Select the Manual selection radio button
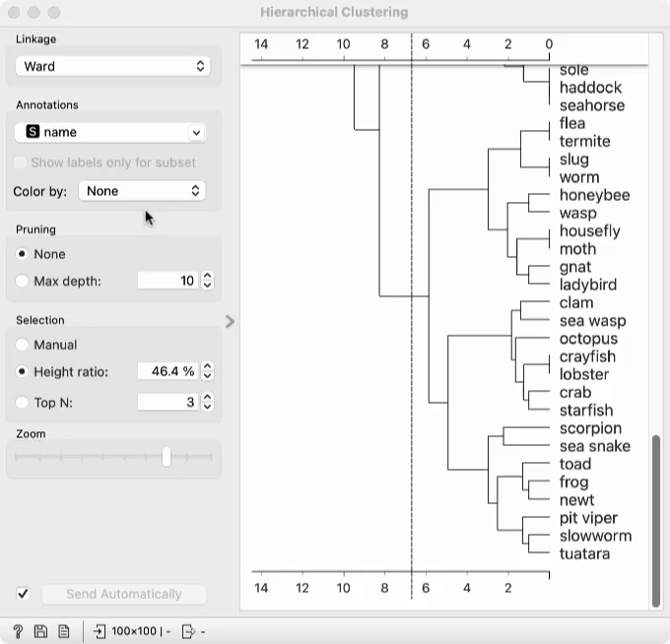This screenshot has width=670, height=644. (x=22, y=345)
